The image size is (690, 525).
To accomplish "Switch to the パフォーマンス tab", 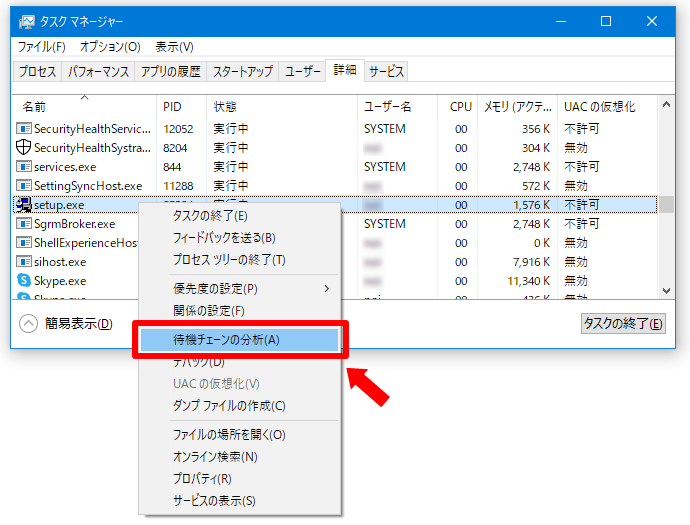I will coord(98,72).
